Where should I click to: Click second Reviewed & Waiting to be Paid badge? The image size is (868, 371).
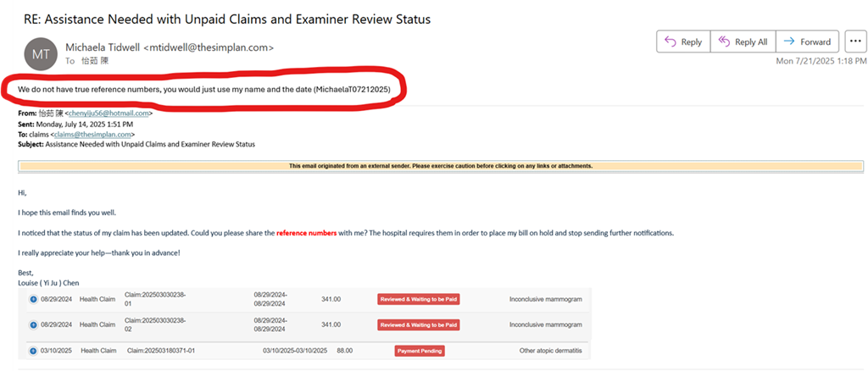[419, 324]
